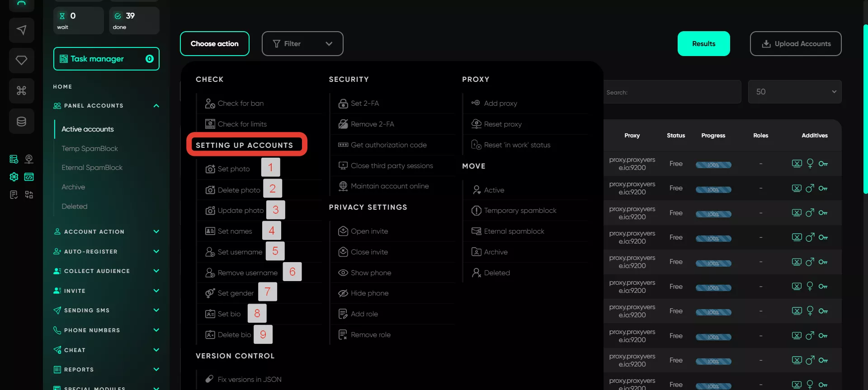Expand the Collect Audience section
868x390 pixels.
[156, 271]
